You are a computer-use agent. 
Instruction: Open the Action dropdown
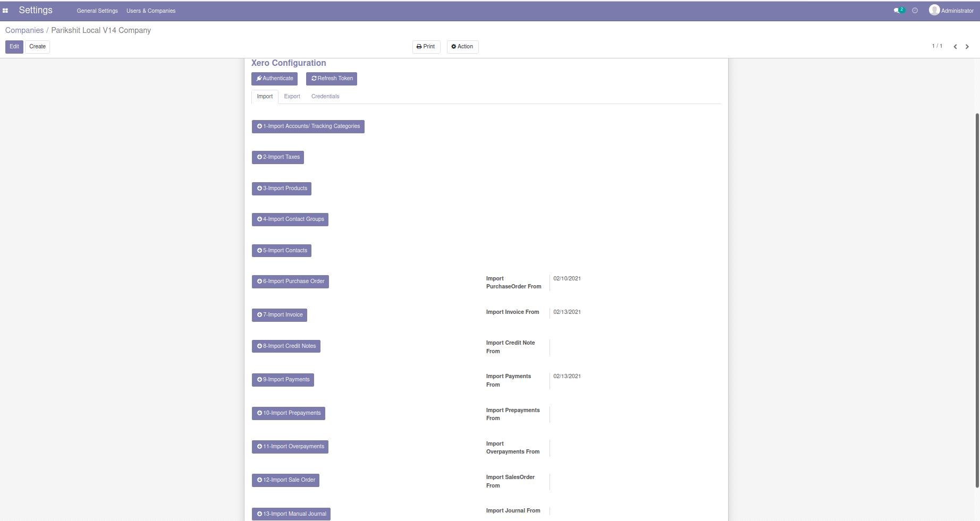tap(462, 47)
